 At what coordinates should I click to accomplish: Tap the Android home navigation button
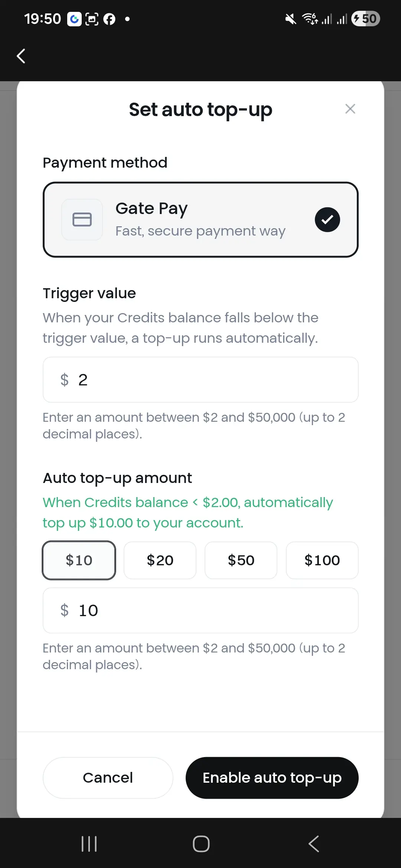point(201,844)
